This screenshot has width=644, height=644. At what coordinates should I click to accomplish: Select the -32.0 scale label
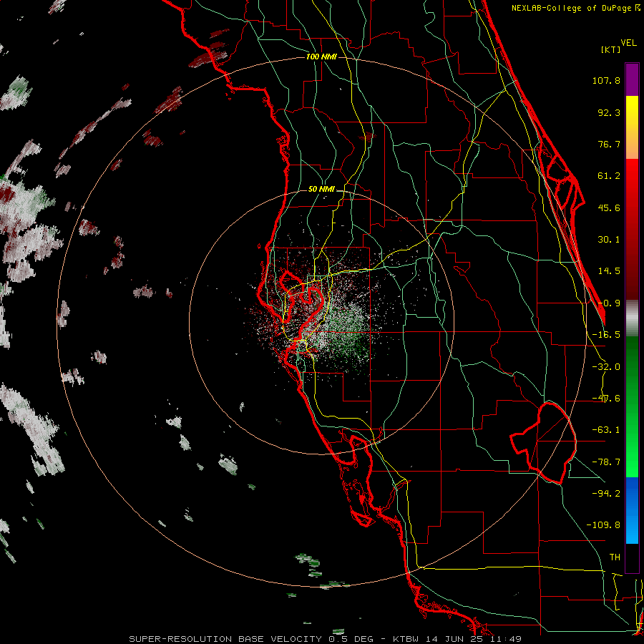pyautogui.click(x=606, y=367)
